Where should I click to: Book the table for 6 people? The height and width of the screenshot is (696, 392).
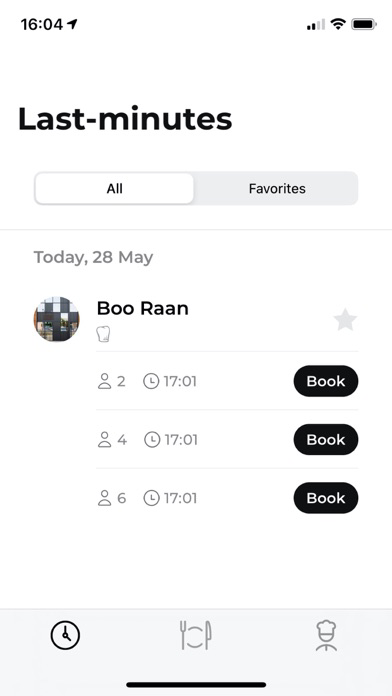(x=326, y=498)
